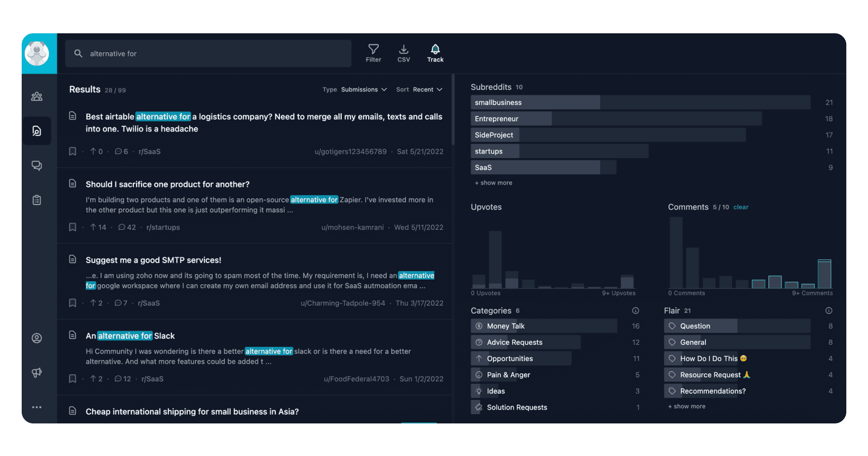Click the results list scrollbar

[x=453, y=109]
